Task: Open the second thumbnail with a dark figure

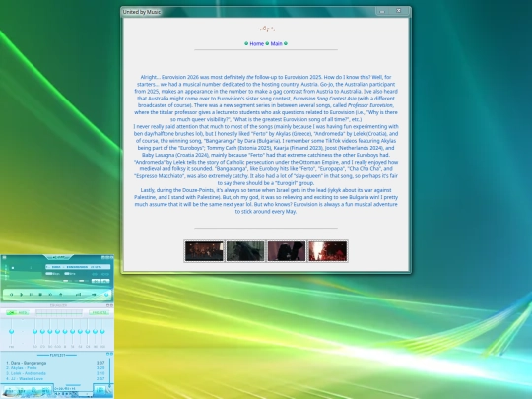Action: click(x=245, y=251)
